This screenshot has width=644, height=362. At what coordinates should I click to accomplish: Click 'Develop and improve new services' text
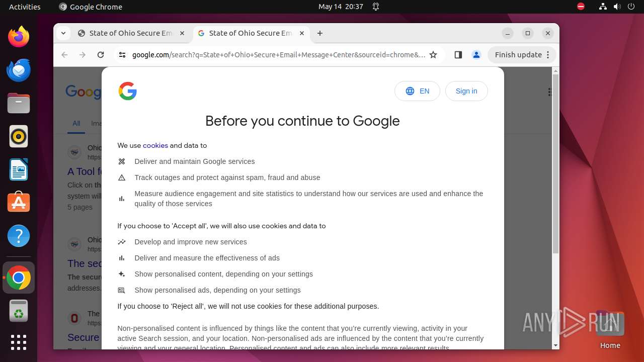click(x=191, y=242)
